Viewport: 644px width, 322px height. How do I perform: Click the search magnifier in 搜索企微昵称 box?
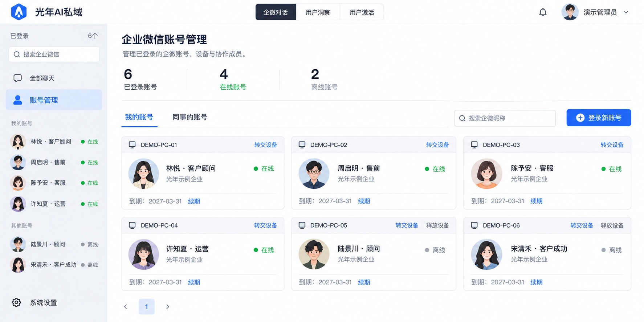coord(462,118)
